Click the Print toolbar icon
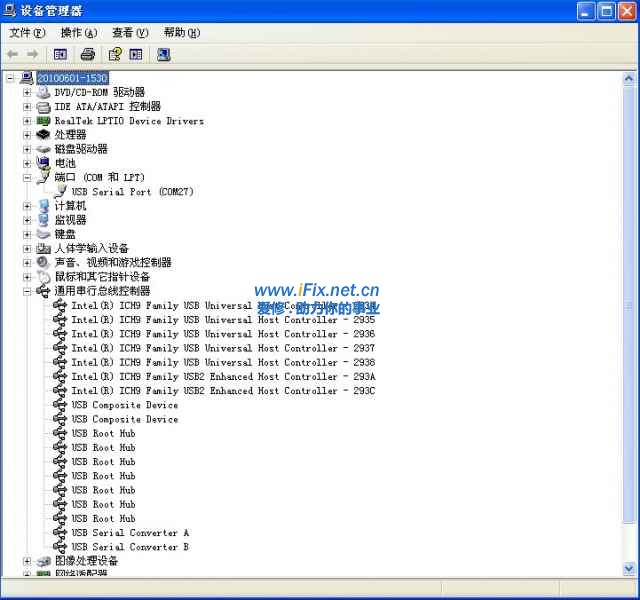Image resolution: width=640 pixels, height=600 pixels. point(87,54)
